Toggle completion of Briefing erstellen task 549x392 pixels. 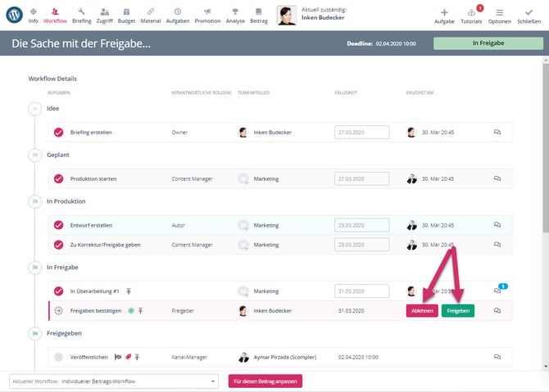point(58,132)
